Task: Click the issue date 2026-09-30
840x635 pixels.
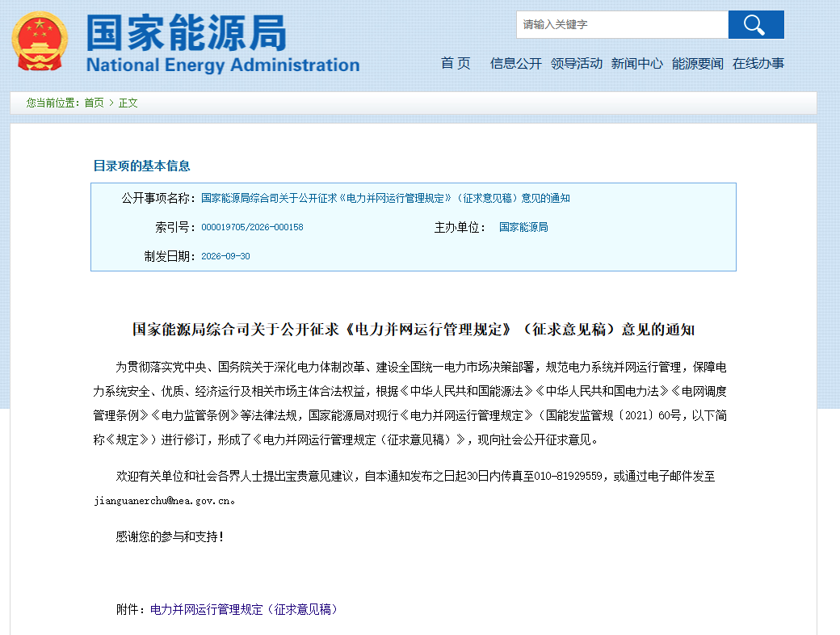Action: (x=225, y=256)
